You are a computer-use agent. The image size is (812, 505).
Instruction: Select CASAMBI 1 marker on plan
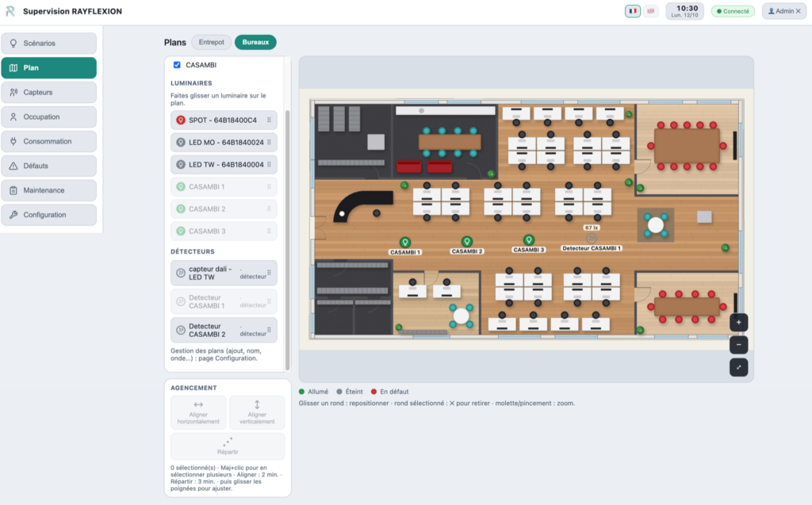pyautogui.click(x=405, y=243)
